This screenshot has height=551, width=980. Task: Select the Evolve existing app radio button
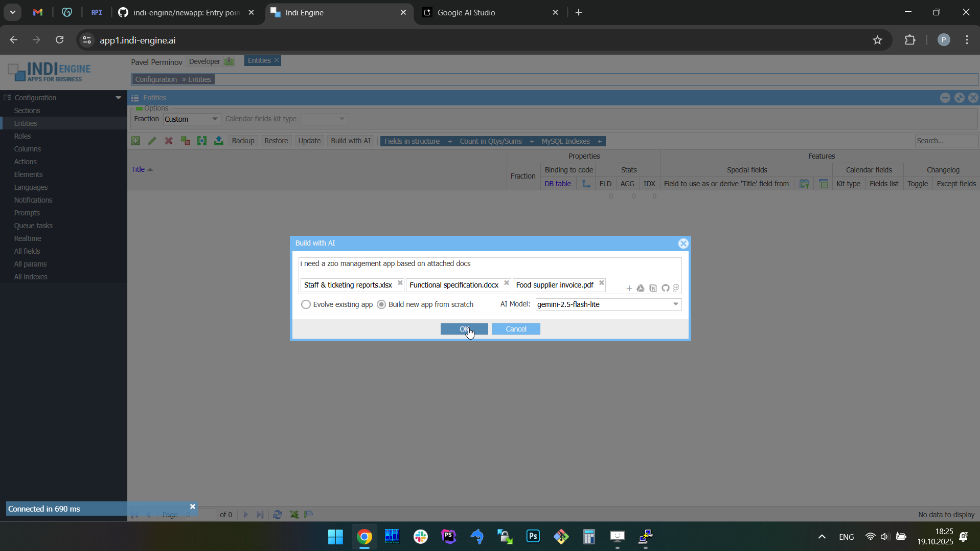click(x=306, y=305)
